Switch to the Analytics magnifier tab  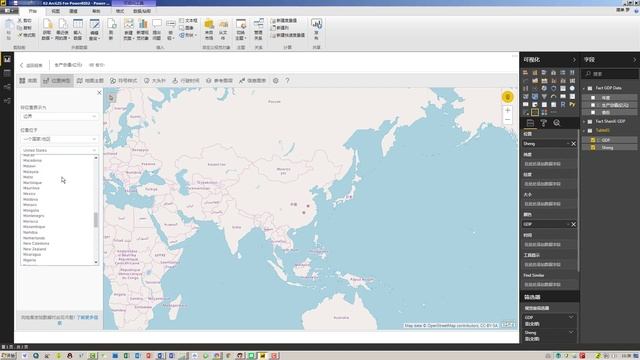click(557, 123)
